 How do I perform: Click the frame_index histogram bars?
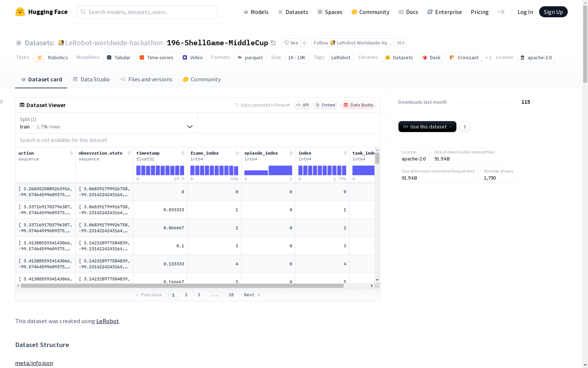click(x=214, y=170)
